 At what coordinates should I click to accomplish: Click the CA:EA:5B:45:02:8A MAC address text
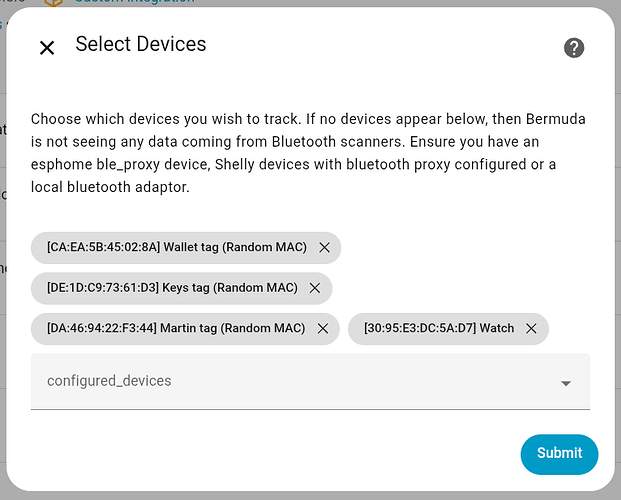[x=103, y=248]
